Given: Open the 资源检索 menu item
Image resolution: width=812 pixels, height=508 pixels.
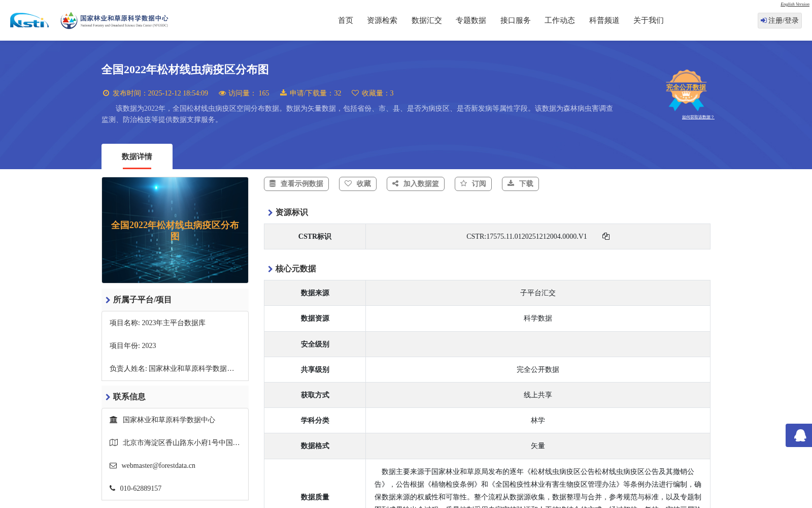Looking at the screenshot, I should pyautogui.click(x=382, y=20).
